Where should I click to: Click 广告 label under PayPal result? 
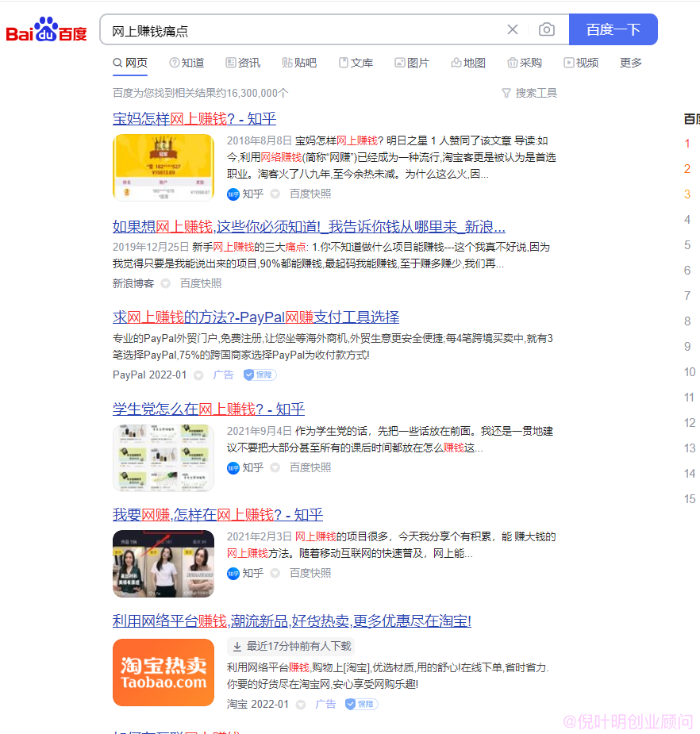pyautogui.click(x=223, y=375)
